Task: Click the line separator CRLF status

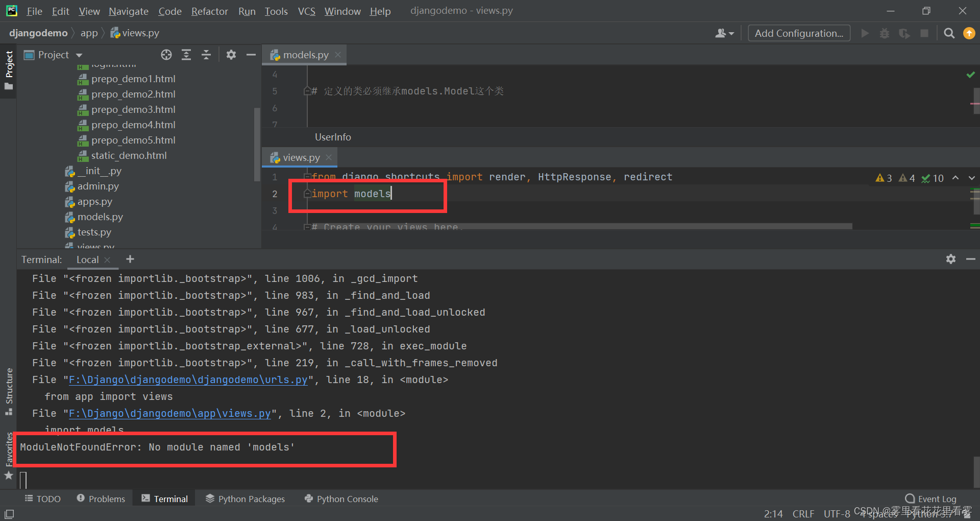Action: [x=803, y=513]
